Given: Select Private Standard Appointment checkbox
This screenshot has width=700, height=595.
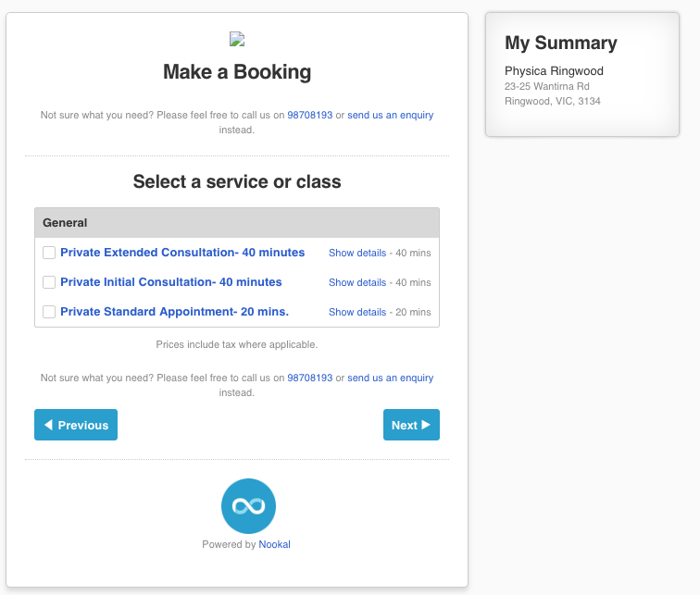Looking at the screenshot, I should (49, 312).
